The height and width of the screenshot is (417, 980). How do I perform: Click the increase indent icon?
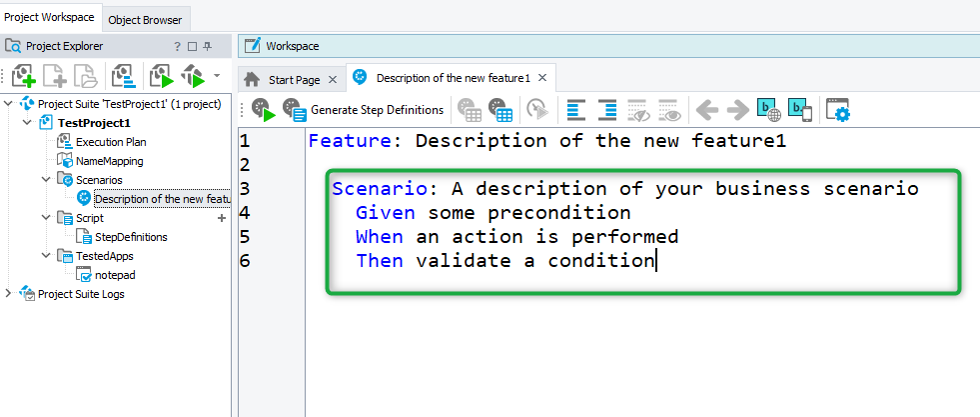coord(607,110)
